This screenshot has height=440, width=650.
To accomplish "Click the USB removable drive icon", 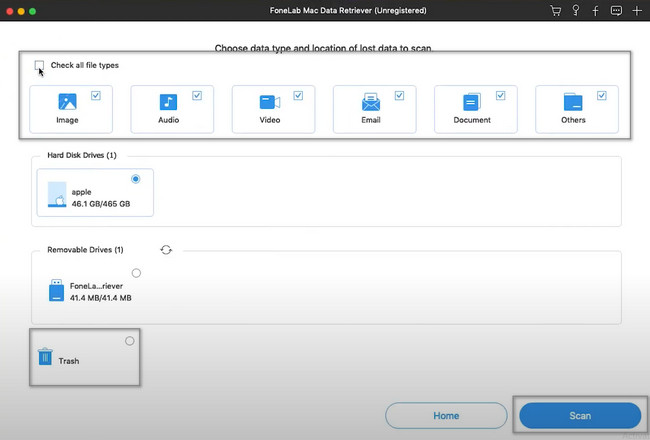I will coord(56,290).
